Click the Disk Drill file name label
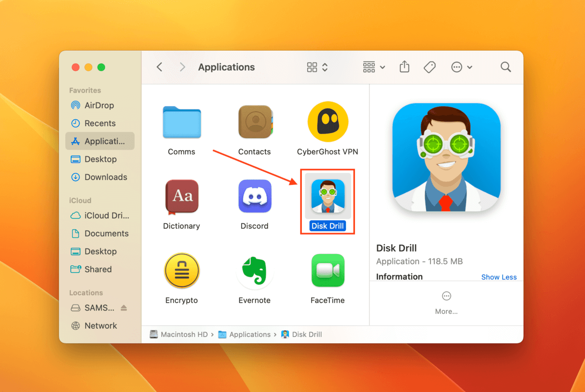This screenshot has height=392, width=585. pyautogui.click(x=328, y=226)
